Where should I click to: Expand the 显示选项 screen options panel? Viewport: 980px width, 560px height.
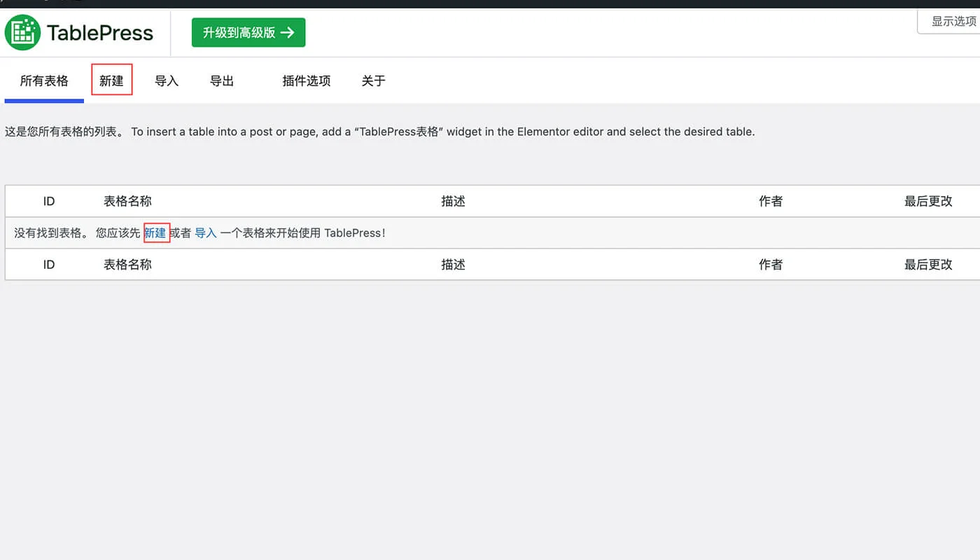pos(952,22)
